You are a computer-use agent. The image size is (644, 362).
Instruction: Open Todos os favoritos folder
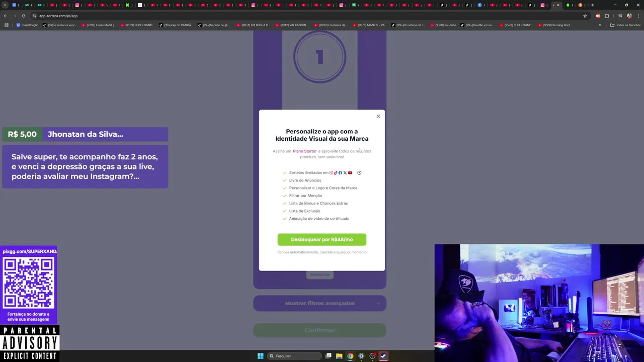click(625, 25)
